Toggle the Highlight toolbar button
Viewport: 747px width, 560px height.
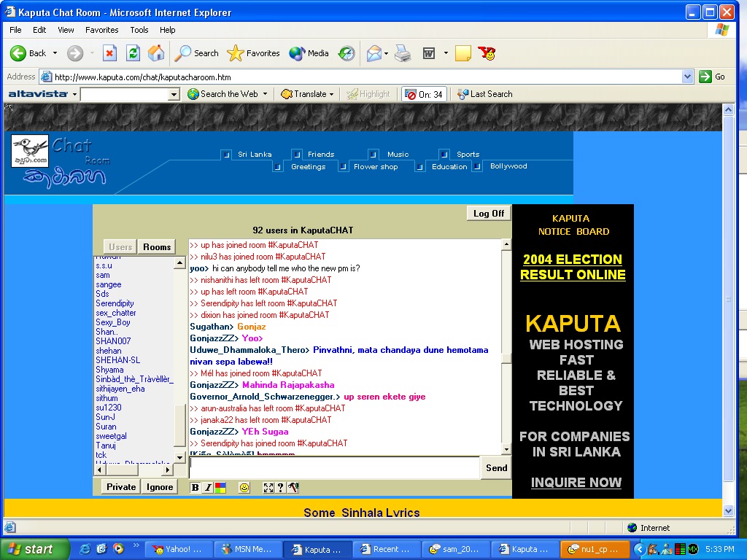pos(368,94)
